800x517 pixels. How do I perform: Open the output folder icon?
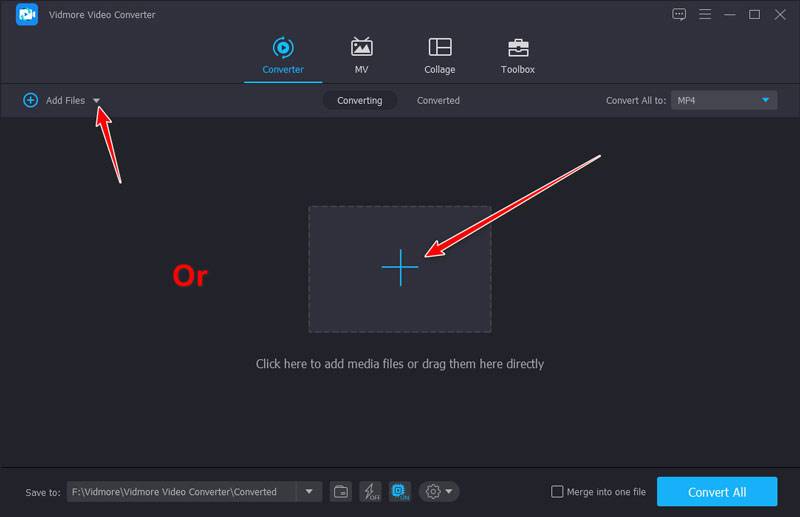coord(341,491)
